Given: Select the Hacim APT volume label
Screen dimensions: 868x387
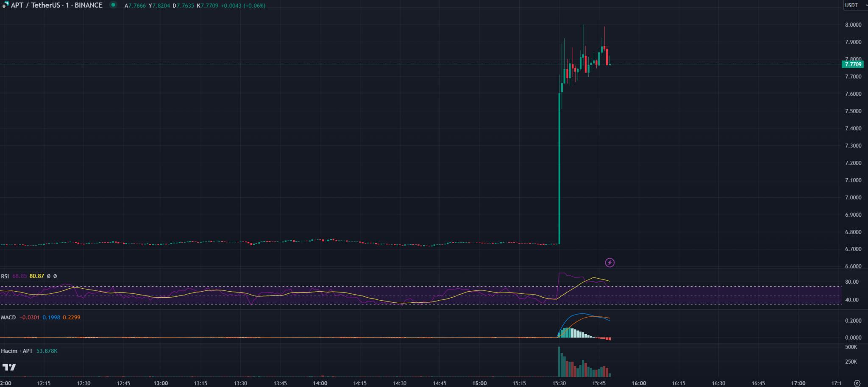Looking at the screenshot, I should pos(17,351).
